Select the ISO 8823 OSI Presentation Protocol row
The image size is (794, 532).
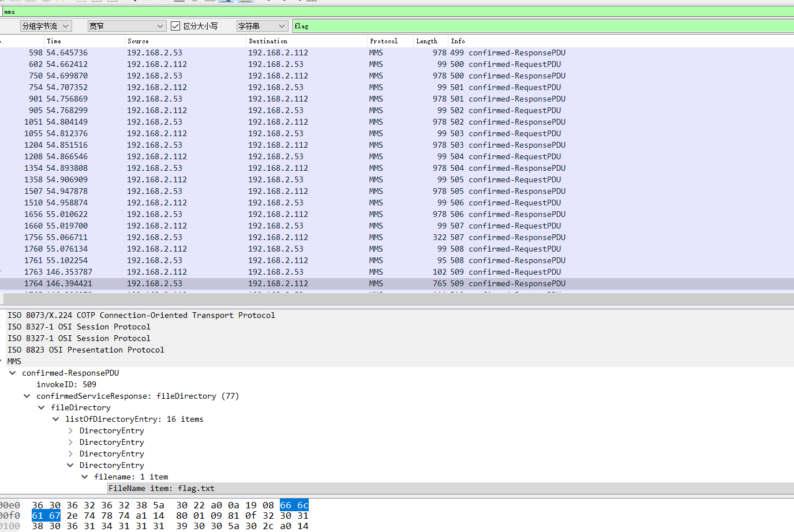(x=397, y=350)
